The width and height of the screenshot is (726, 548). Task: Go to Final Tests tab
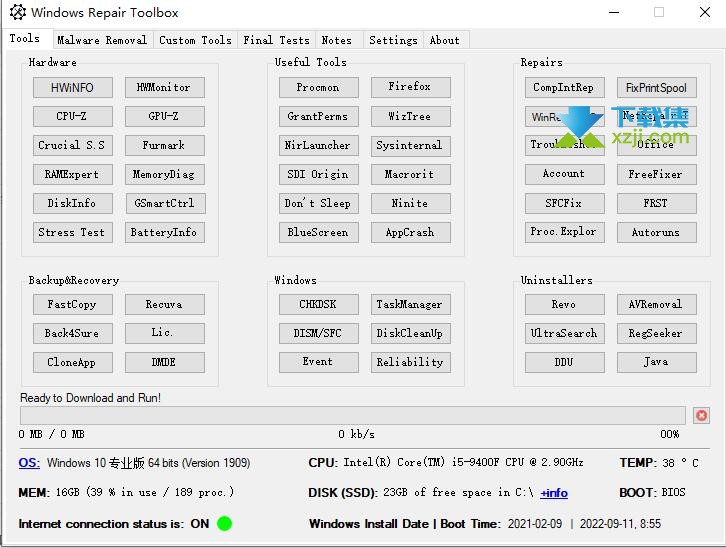[276, 40]
